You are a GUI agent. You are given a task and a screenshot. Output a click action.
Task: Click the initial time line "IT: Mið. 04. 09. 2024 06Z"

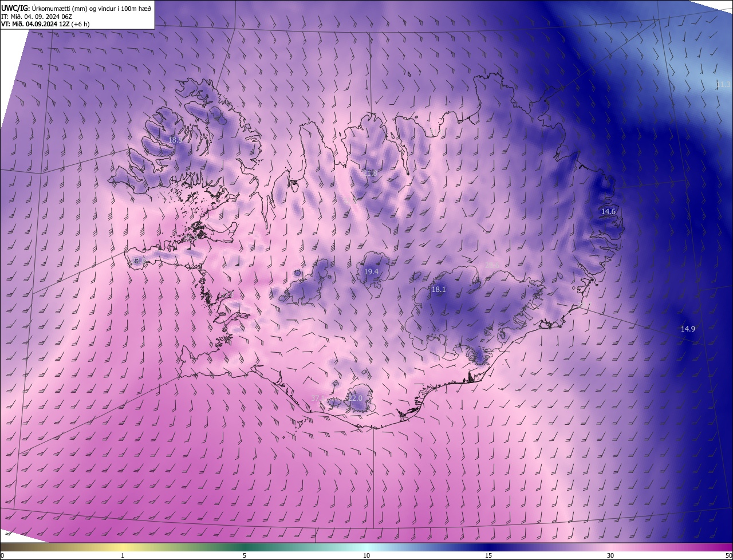point(37,17)
